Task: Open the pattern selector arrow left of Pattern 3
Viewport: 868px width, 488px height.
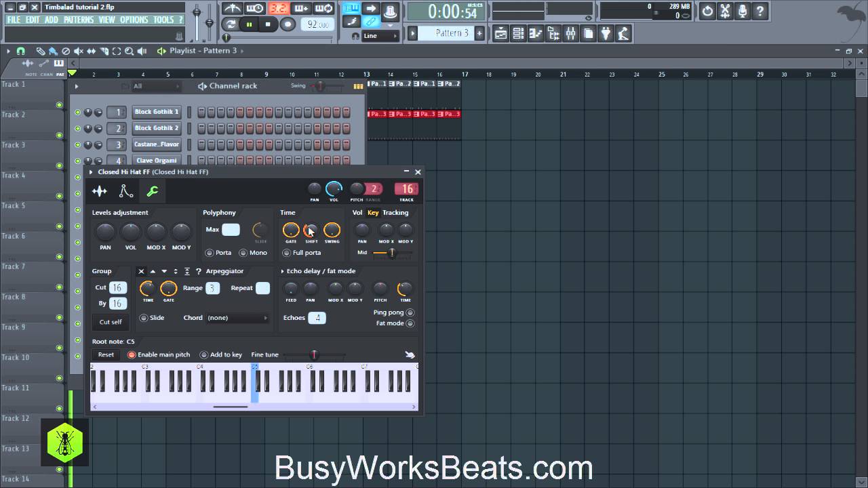Action: point(412,33)
